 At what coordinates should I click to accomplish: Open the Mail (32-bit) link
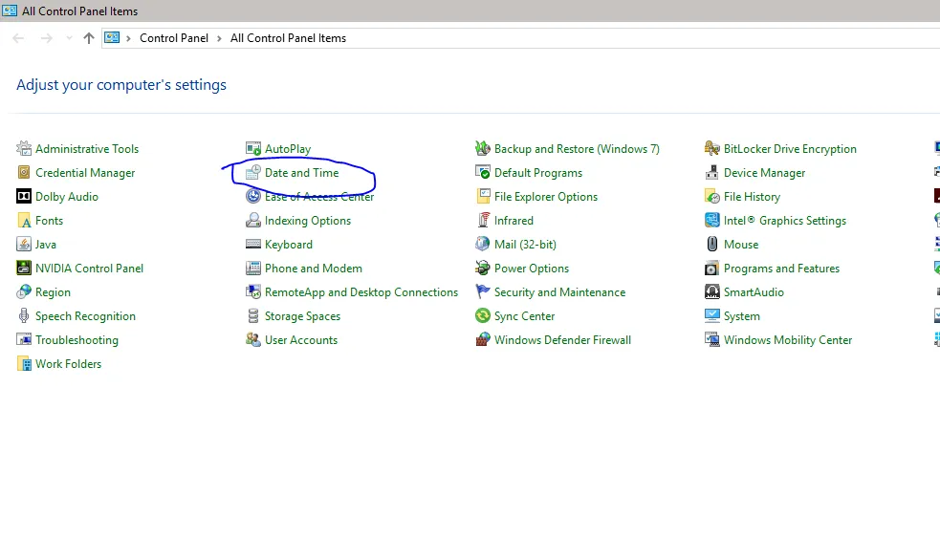[x=525, y=245]
